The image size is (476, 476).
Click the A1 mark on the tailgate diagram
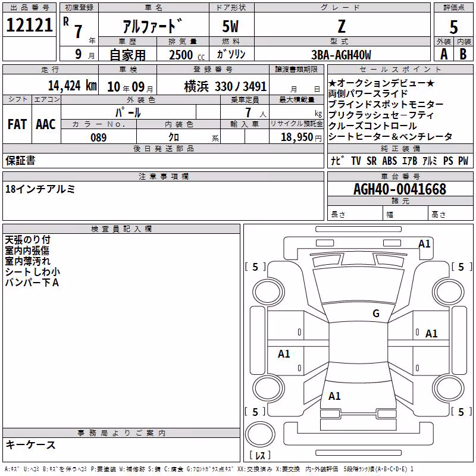pyautogui.click(x=334, y=396)
